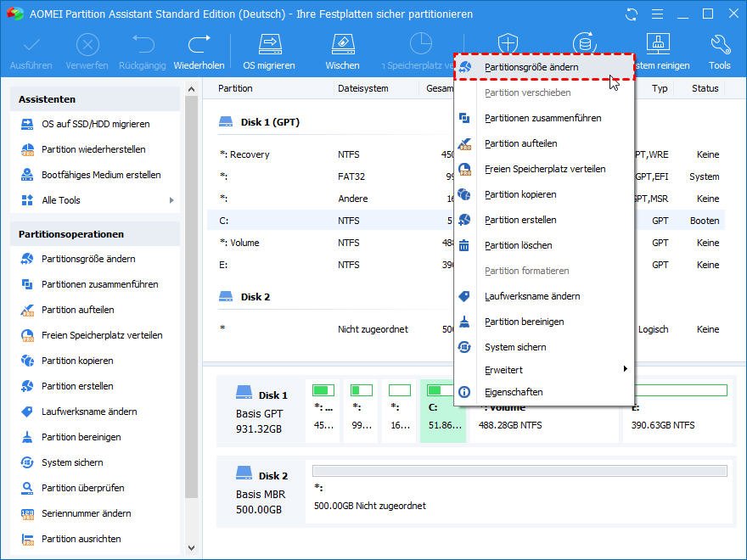
Task: Choose Laufwerksname ändern in context menu
Action: (x=543, y=296)
